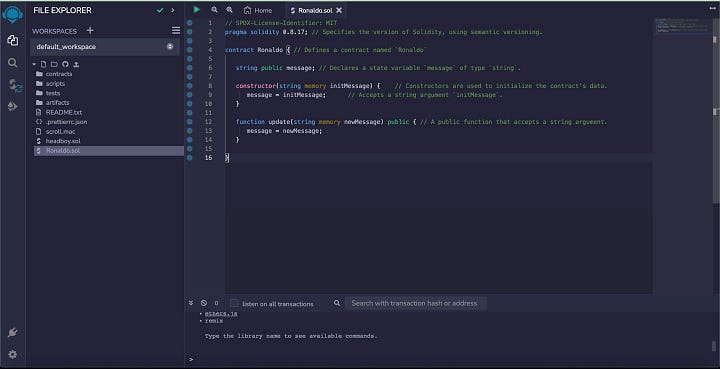The image size is (720, 369).
Task: Open .prettierrc.json file
Action: coord(66,122)
